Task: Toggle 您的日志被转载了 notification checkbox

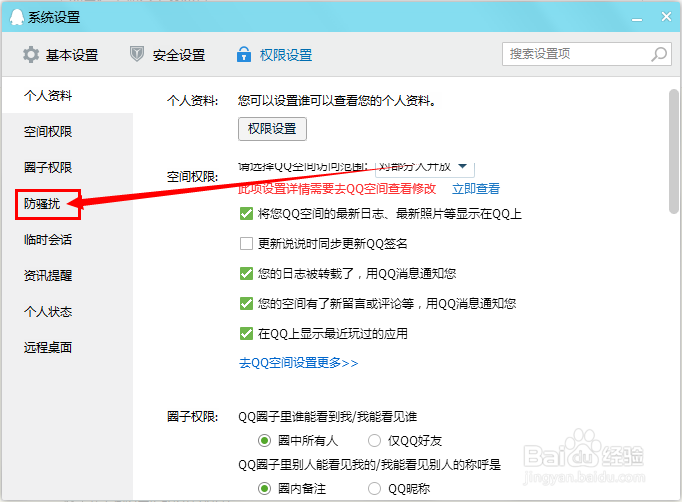Action: pos(246,274)
